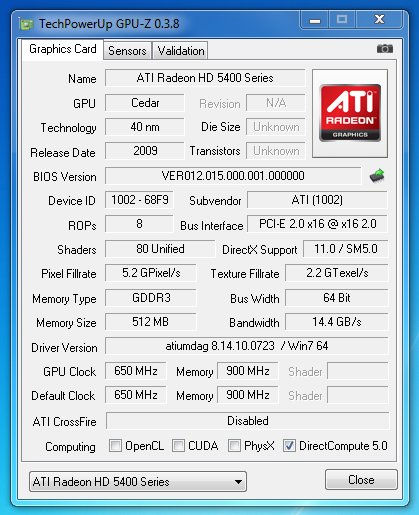Click the Driver Version field
The image size is (419, 515).
[247, 346]
